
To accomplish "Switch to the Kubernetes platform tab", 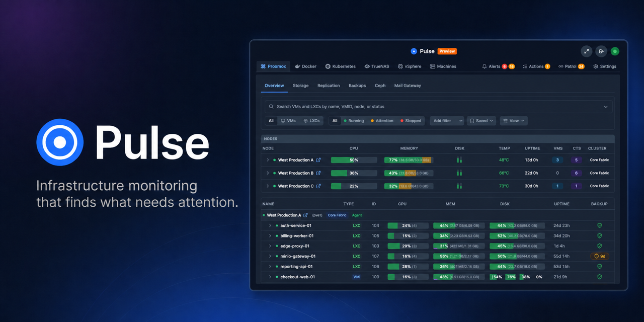I will [341, 66].
